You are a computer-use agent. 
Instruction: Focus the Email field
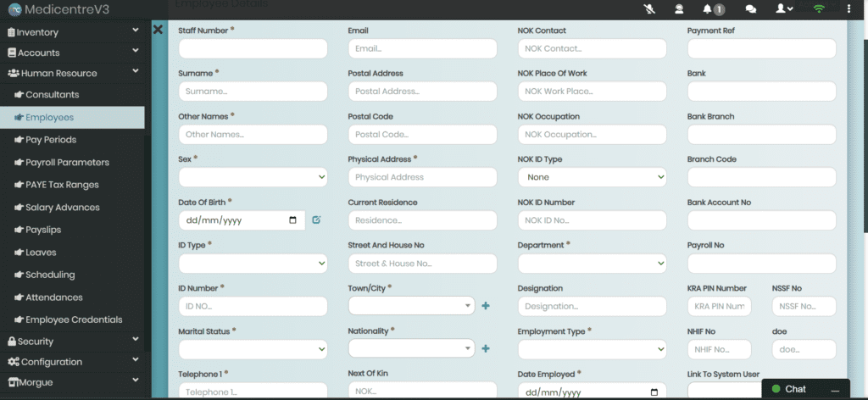click(x=422, y=48)
